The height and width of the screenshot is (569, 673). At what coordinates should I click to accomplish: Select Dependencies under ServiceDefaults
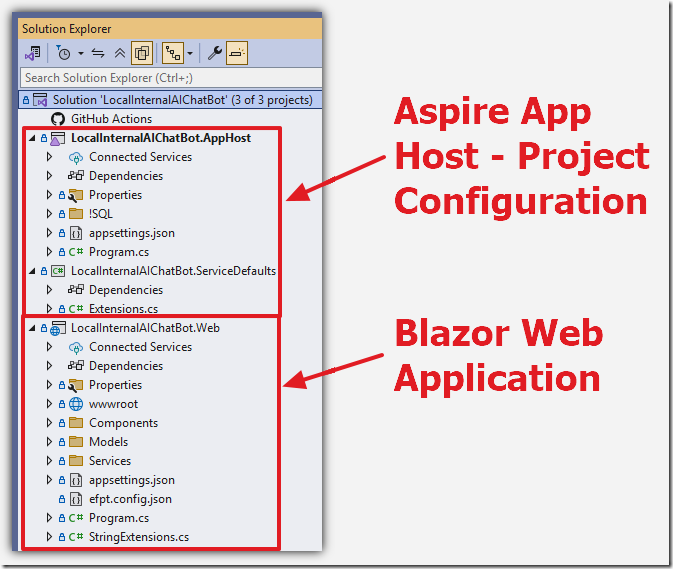pyautogui.click(x=126, y=290)
